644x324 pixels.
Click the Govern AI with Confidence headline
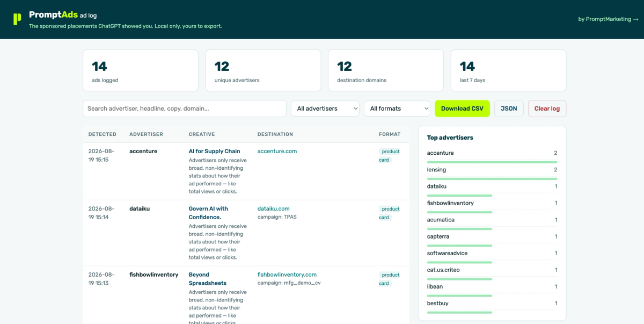[208, 213]
